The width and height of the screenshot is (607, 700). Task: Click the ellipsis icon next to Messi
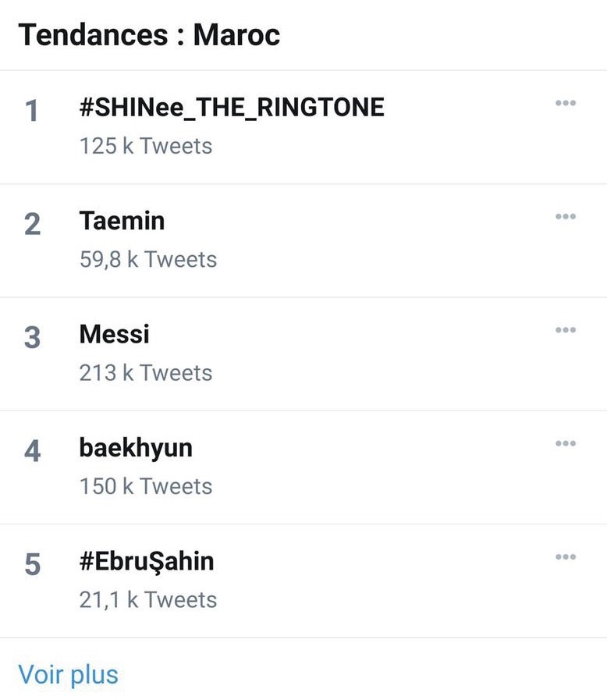click(x=566, y=330)
